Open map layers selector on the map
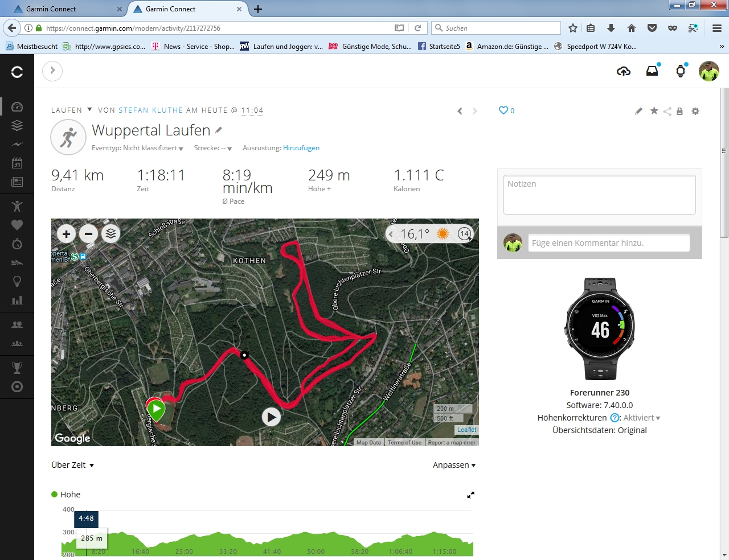729x560 pixels. click(111, 233)
